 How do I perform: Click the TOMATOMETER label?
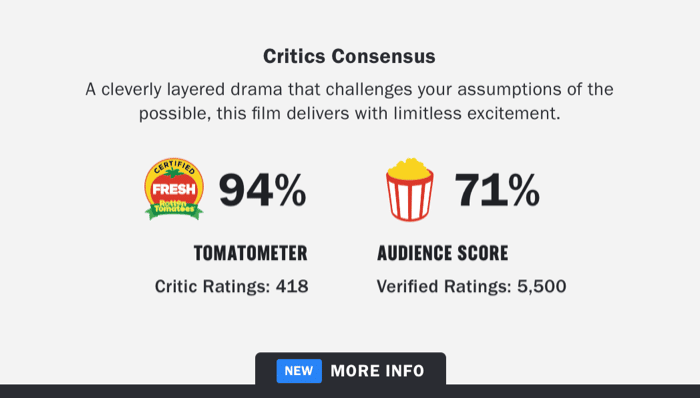(250, 253)
